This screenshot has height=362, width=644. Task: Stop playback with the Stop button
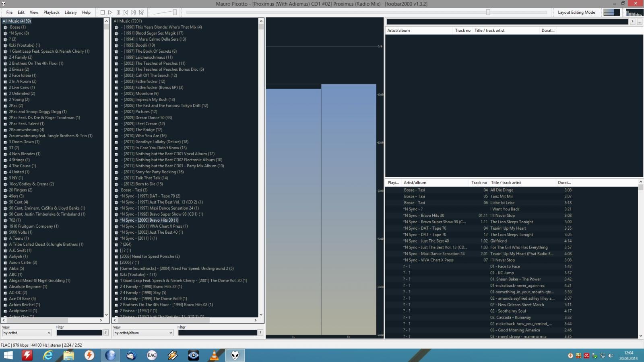point(103,12)
